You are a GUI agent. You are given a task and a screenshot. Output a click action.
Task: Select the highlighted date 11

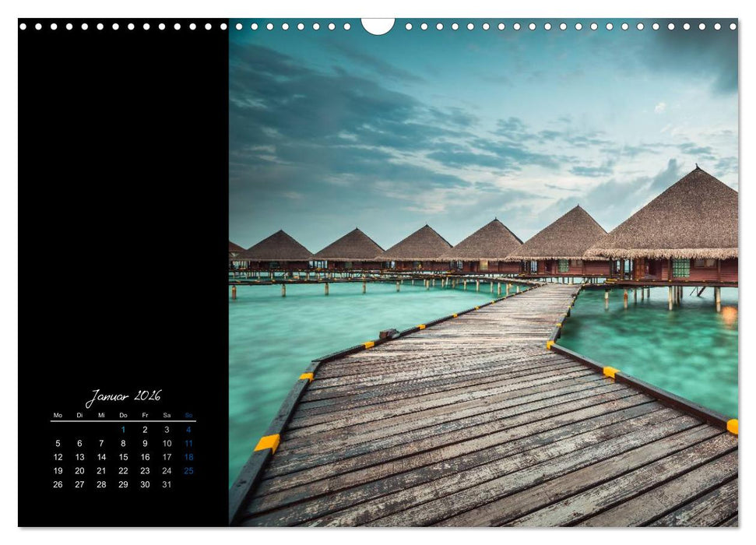pos(188,444)
